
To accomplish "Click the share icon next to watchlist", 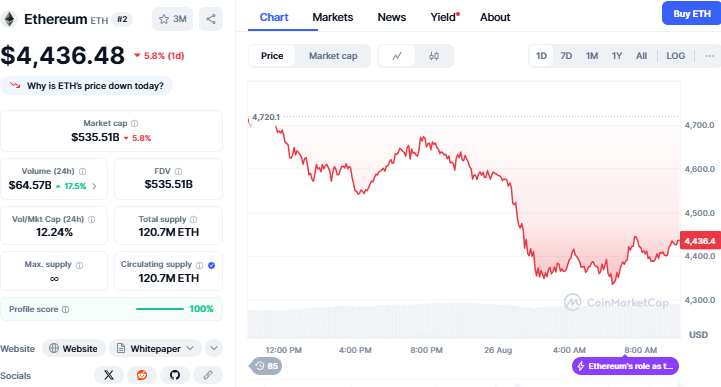I will pos(211,19).
